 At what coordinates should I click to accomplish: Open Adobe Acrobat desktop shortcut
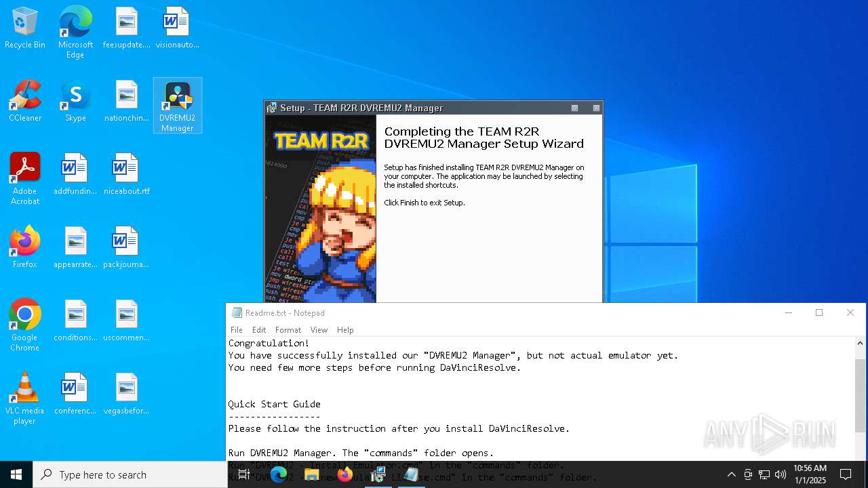25,179
